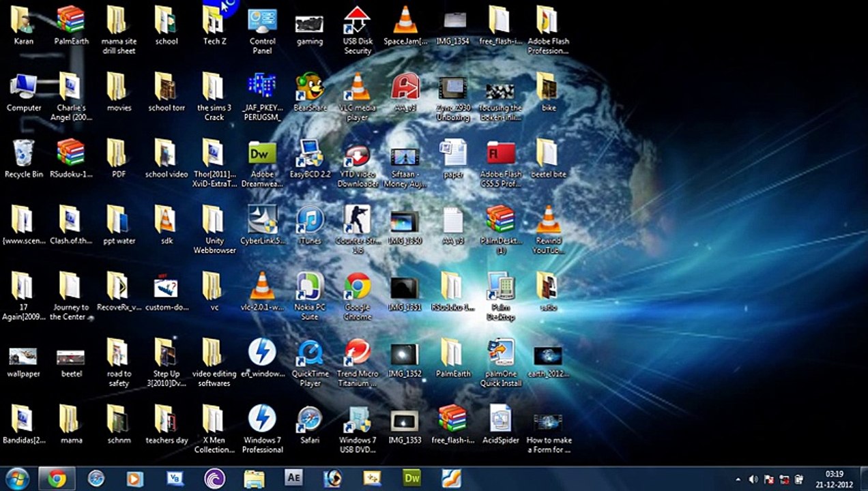Launch iTunes from the desktop
The width and height of the screenshot is (868, 491).
coord(310,226)
